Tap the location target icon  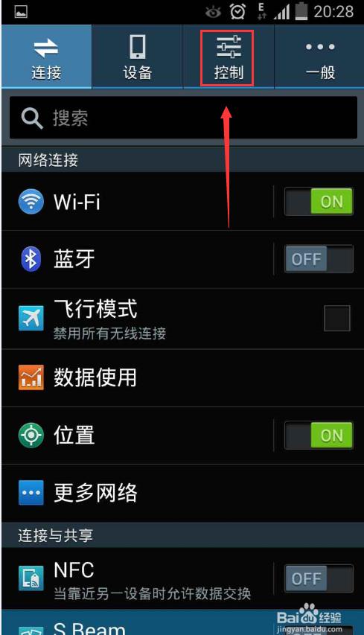pos(31,435)
